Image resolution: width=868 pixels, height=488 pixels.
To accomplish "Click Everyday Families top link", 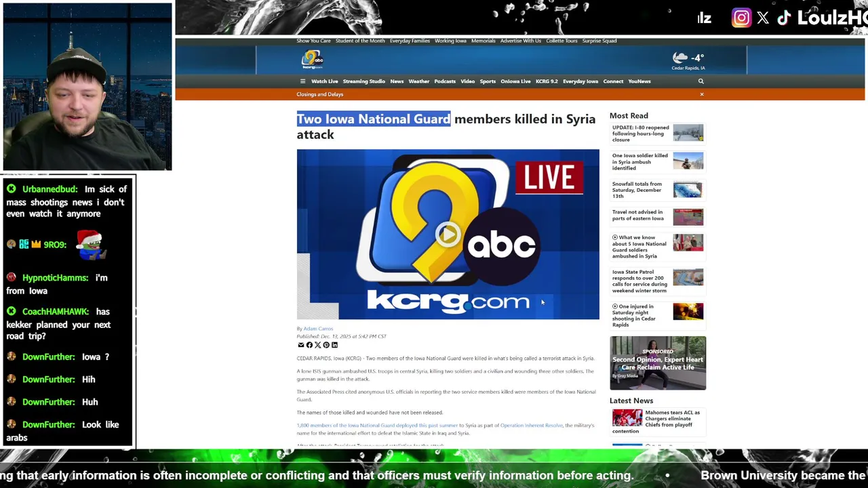I will click(410, 41).
